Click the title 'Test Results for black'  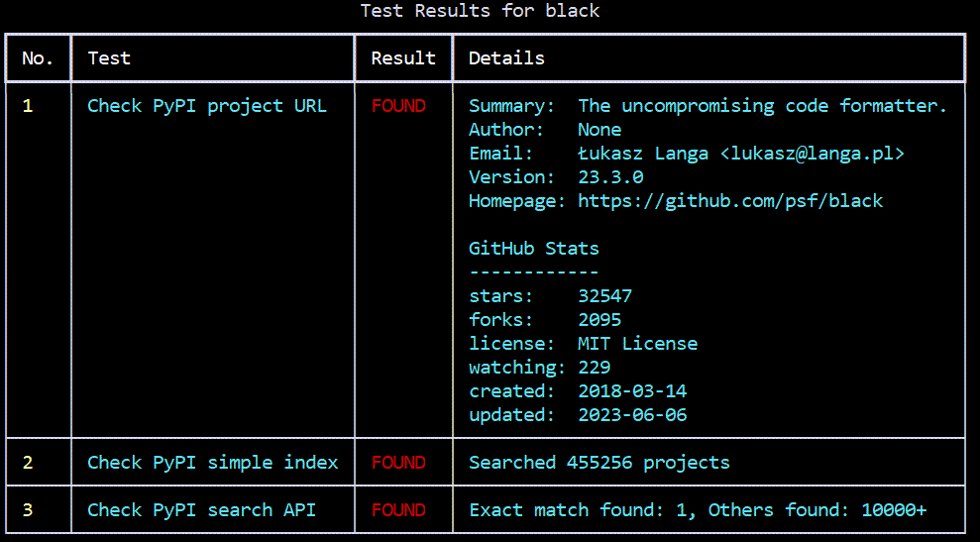(480, 11)
